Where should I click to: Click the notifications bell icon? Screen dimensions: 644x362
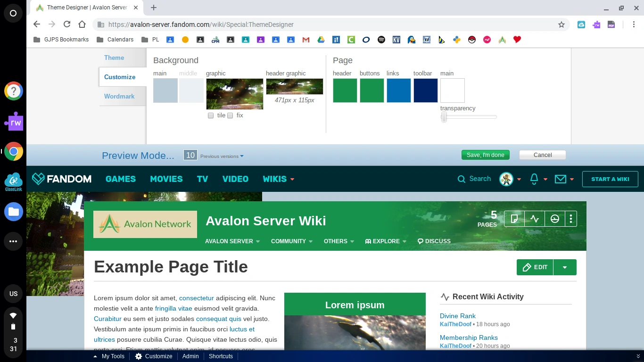click(x=534, y=179)
